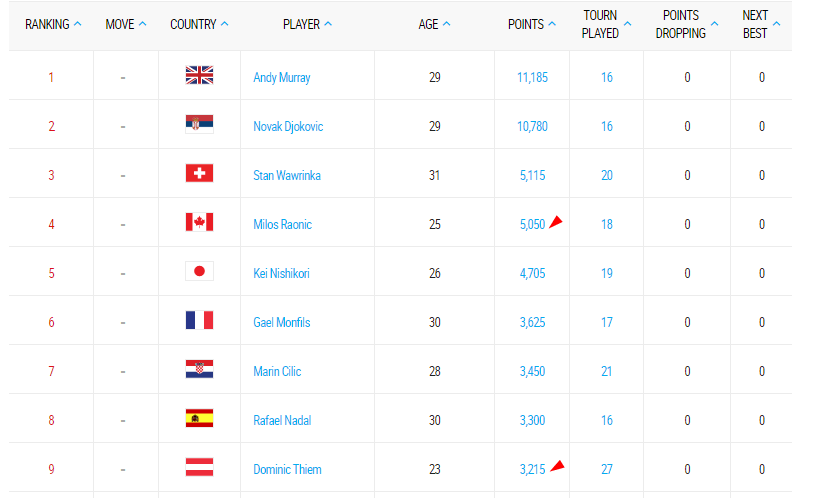The width and height of the screenshot is (813, 498).
Task: Click the red marker beside 5,050 points
Action: pyautogui.click(x=556, y=221)
